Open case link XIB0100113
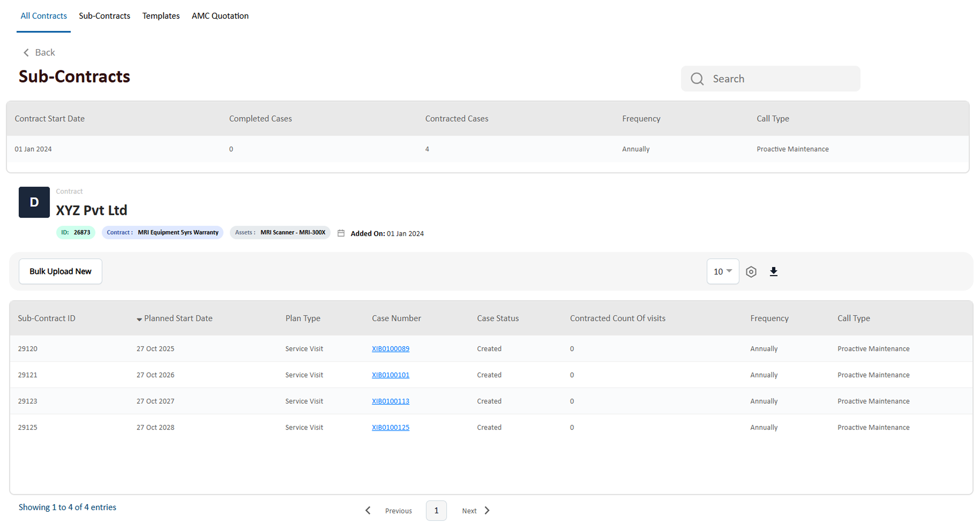The height and width of the screenshot is (525, 980). 390,401
